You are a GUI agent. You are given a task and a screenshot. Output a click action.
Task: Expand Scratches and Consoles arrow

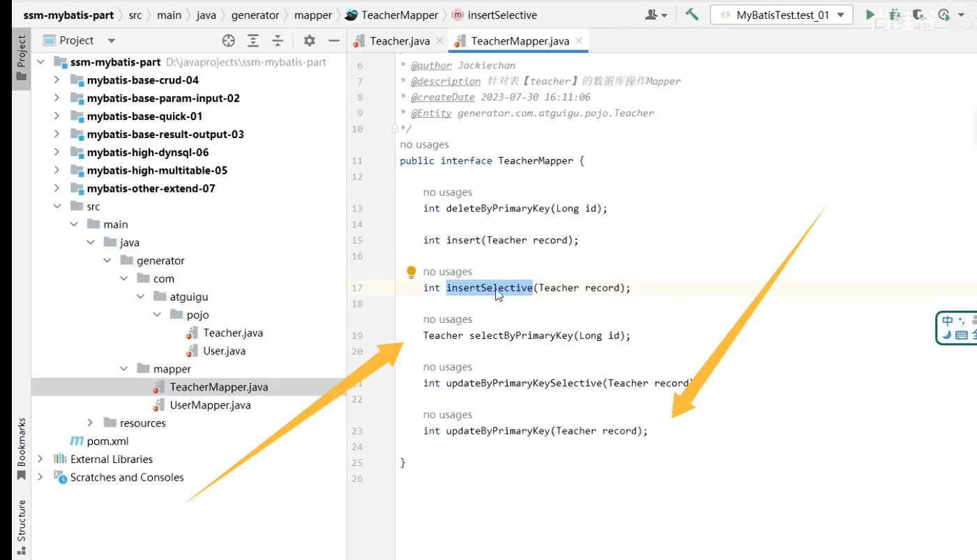click(x=41, y=477)
